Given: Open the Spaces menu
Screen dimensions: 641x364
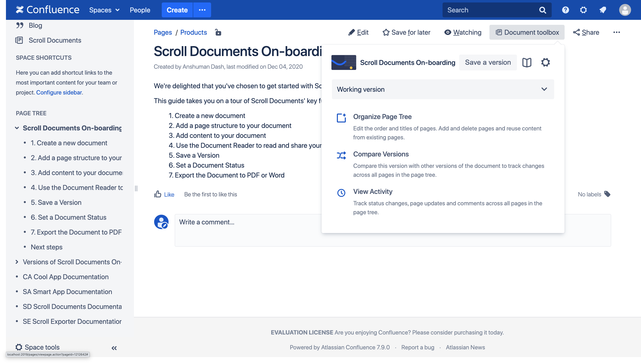Looking at the screenshot, I should tap(104, 10).
